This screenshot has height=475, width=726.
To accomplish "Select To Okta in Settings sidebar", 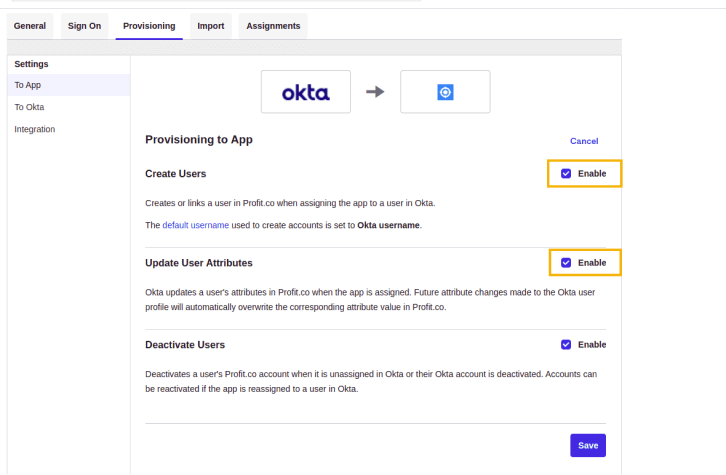I will (69, 107).
